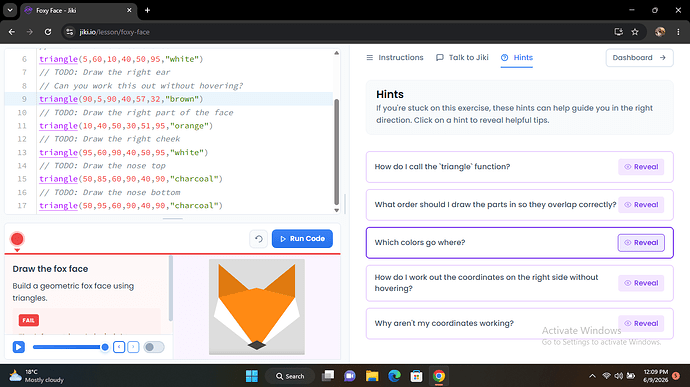Open the tab search dropdown
Screen dimensions: 690x387
[10, 10]
